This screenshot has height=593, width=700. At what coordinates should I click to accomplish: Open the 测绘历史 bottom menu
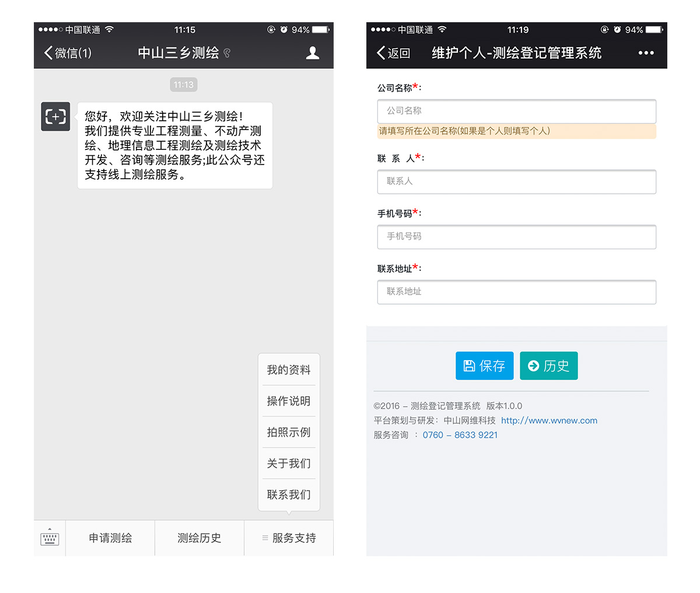pyautogui.click(x=199, y=538)
